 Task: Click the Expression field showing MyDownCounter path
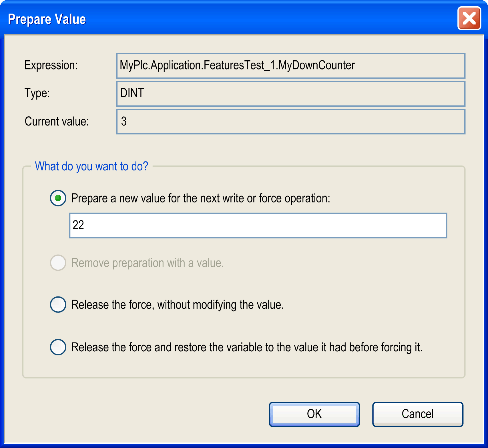click(x=290, y=65)
